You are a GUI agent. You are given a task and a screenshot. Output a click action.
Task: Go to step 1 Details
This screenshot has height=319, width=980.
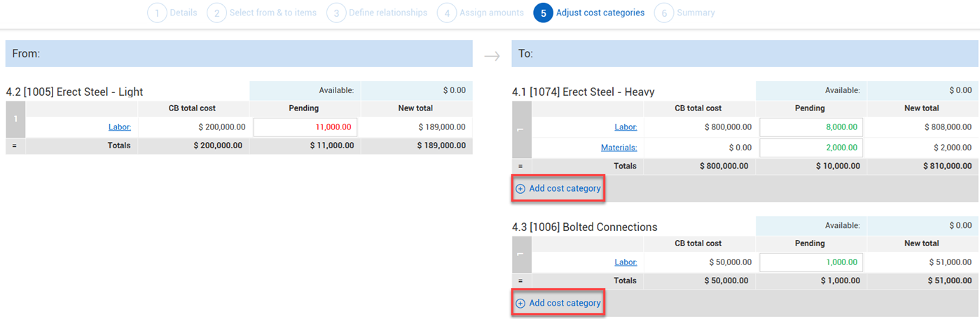click(x=172, y=13)
